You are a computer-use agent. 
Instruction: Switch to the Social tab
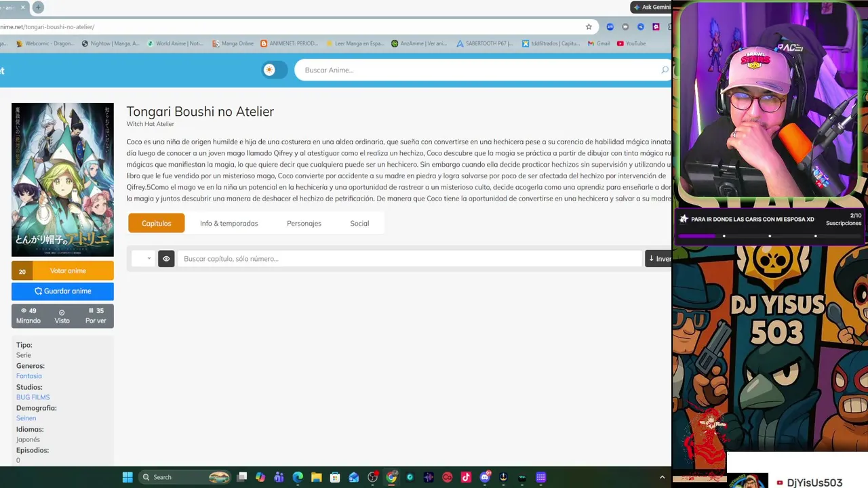(x=359, y=223)
